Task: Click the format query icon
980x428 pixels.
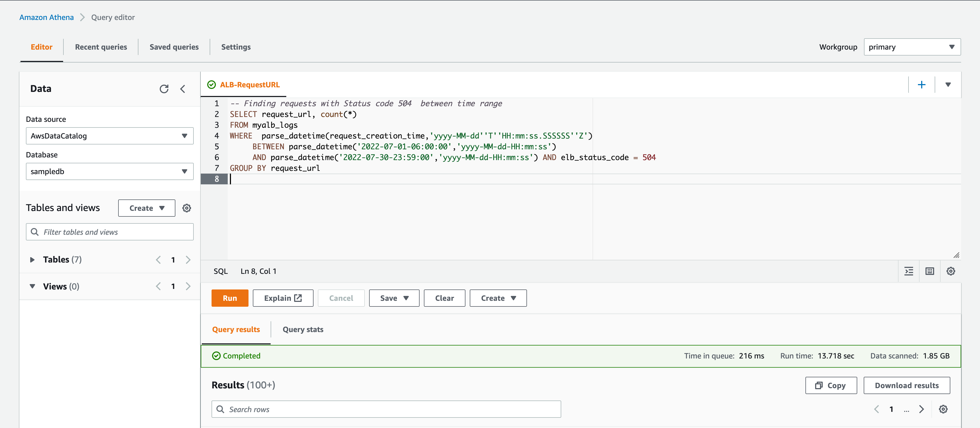Action: [908, 271]
